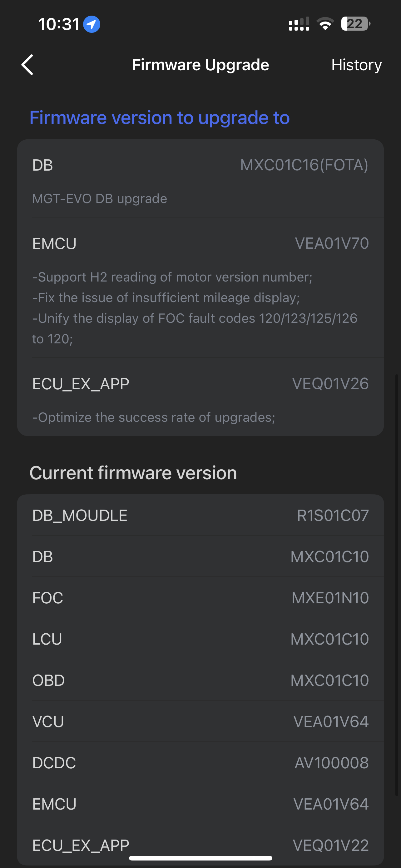Tap the current EMCU VEA01V64 row
The image size is (401, 868).
[200, 804]
